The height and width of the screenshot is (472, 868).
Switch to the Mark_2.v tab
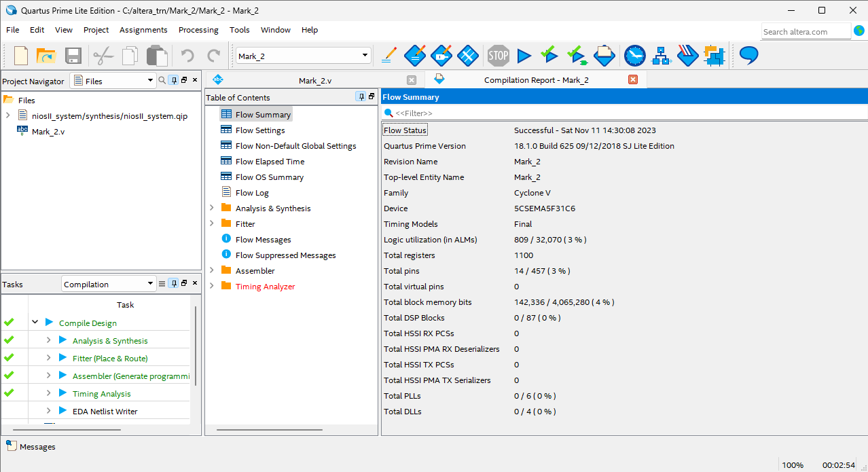pos(314,80)
